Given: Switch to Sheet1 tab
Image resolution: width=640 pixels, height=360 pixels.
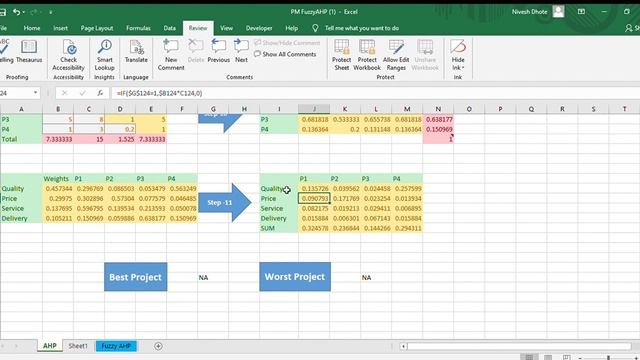Looking at the screenshot, I should 78,346.
